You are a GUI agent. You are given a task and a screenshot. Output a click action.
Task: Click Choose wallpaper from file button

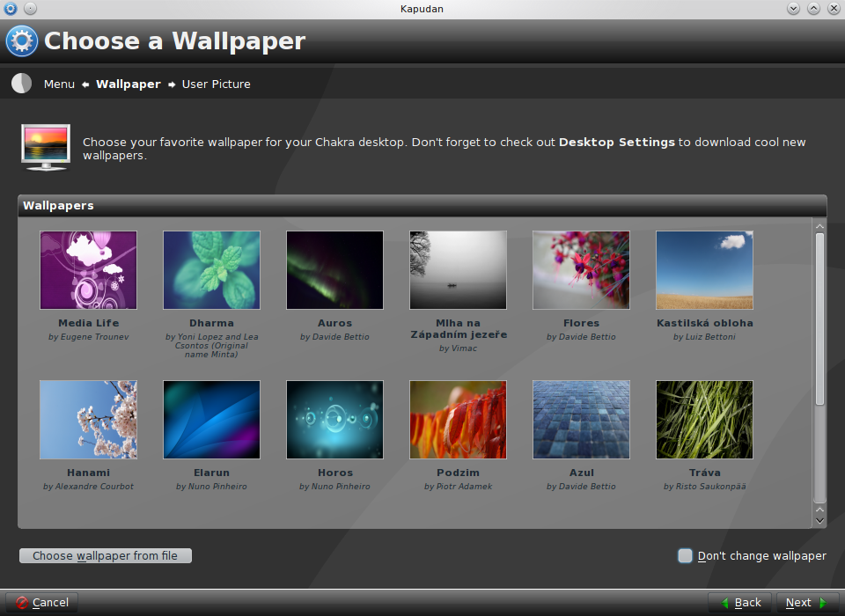[106, 555]
